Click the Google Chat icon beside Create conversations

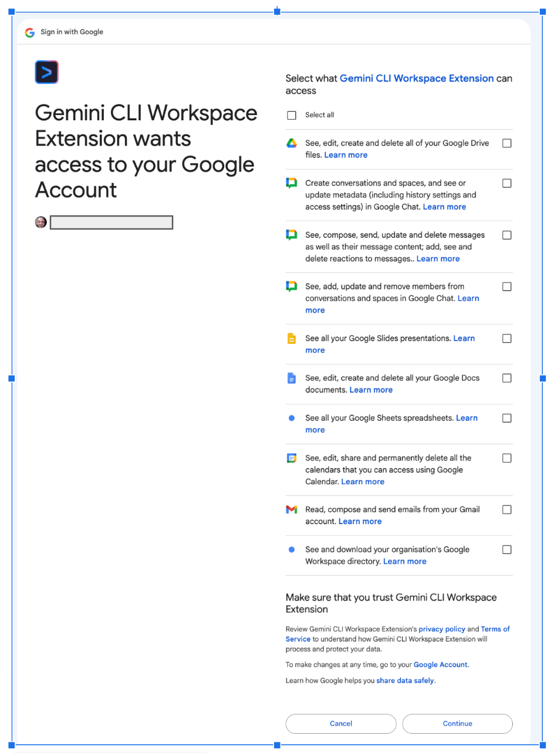[x=292, y=183]
